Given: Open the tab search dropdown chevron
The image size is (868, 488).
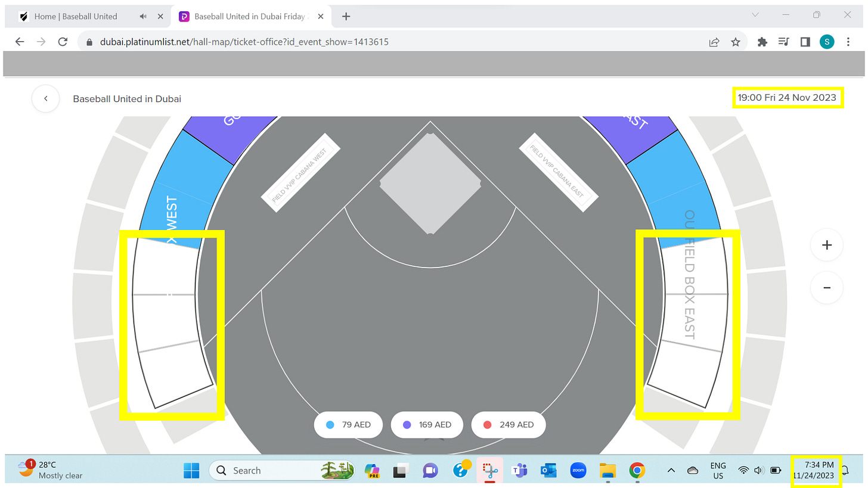Looking at the screenshot, I should pos(755,15).
